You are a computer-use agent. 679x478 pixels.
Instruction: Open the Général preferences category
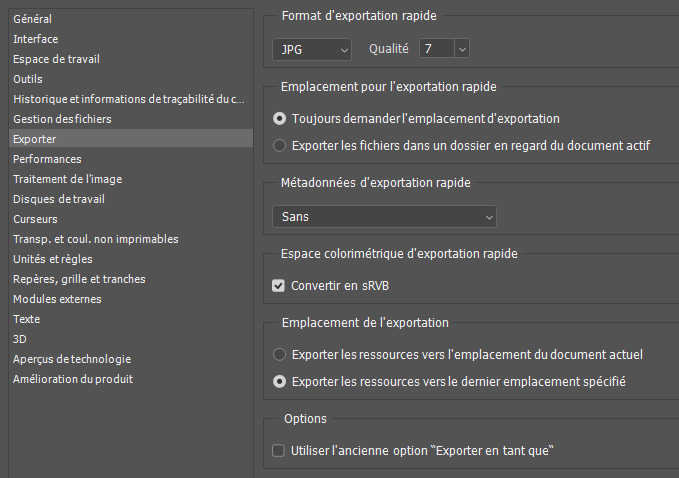[33, 19]
